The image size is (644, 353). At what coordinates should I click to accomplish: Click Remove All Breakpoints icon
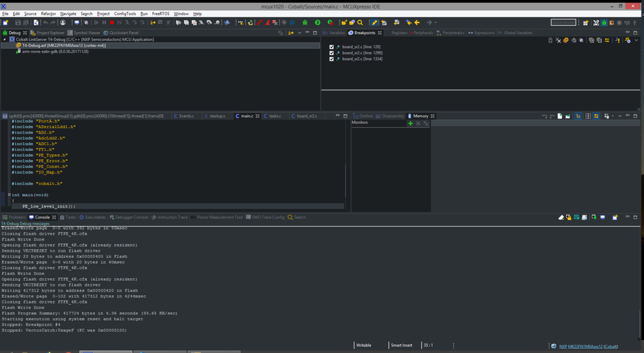558,40
